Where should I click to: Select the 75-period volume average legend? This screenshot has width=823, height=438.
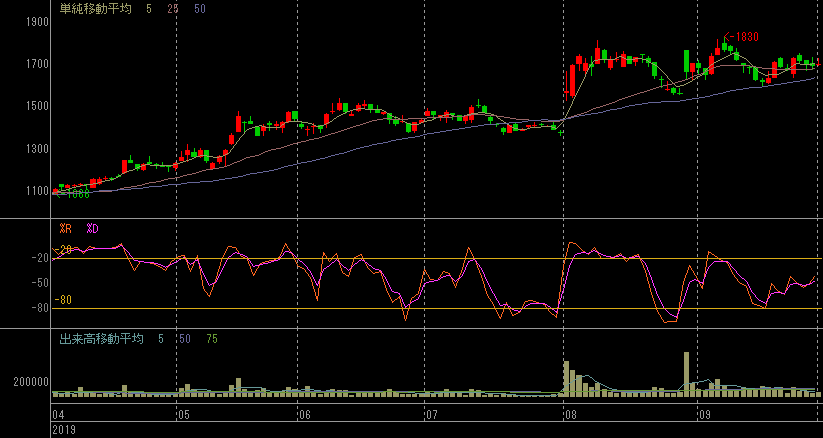[211, 339]
